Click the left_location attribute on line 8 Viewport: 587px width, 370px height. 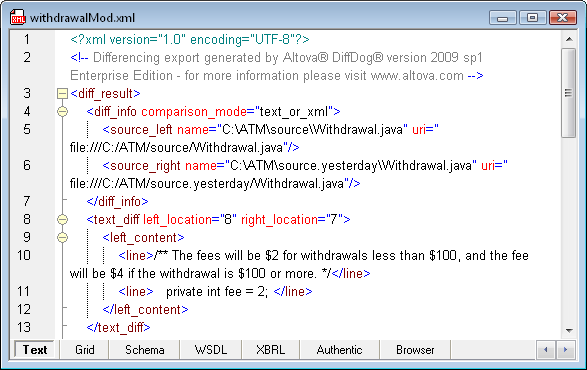coord(177,219)
